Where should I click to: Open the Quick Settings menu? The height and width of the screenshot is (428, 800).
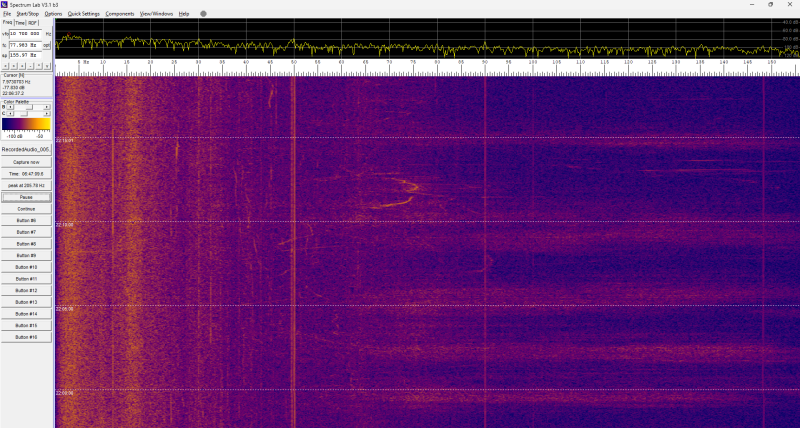(x=84, y=14)
